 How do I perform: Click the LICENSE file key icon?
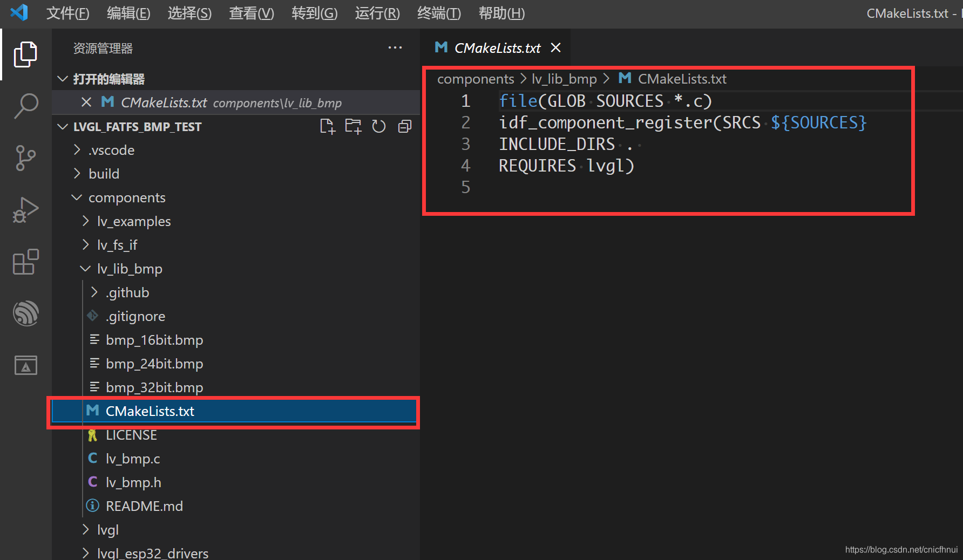[93, 435]
